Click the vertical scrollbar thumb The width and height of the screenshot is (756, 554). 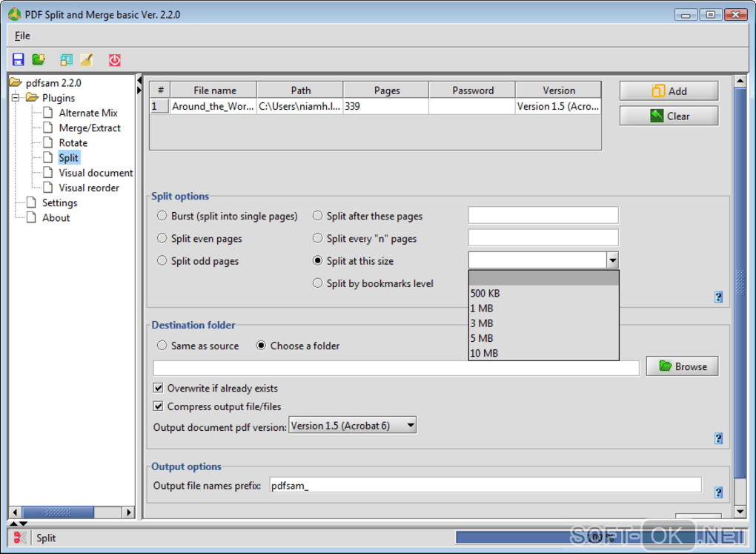click(740, 283)
